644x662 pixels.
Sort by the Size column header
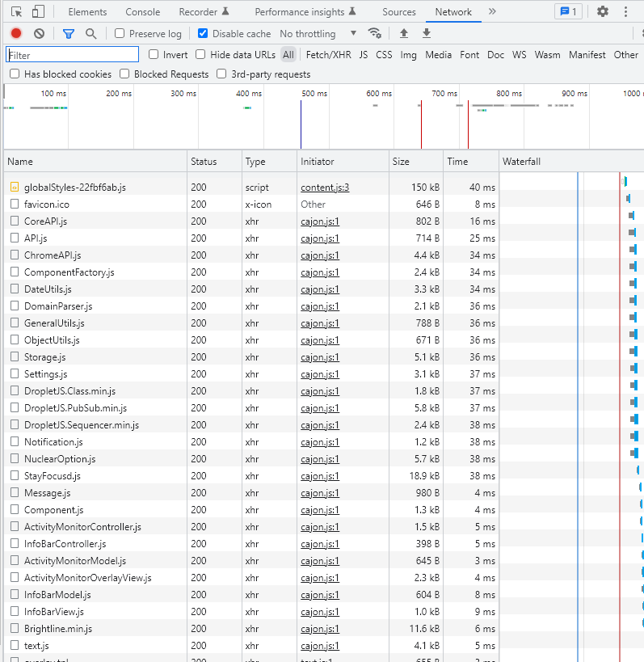(x=415, y=162)
